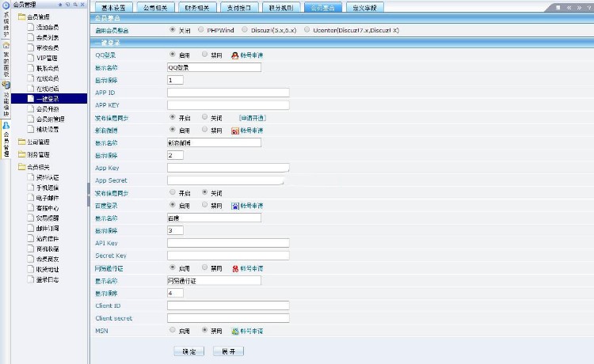This screenshot has width=594, height=364.
Task: Select the PHPWind integration radio
Action: click(201, 29)
